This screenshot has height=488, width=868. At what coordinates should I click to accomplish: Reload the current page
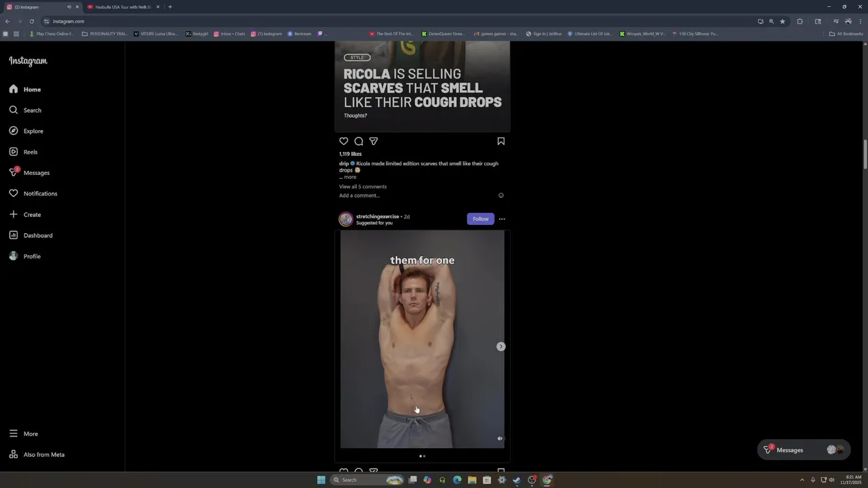tap(31, 21)
